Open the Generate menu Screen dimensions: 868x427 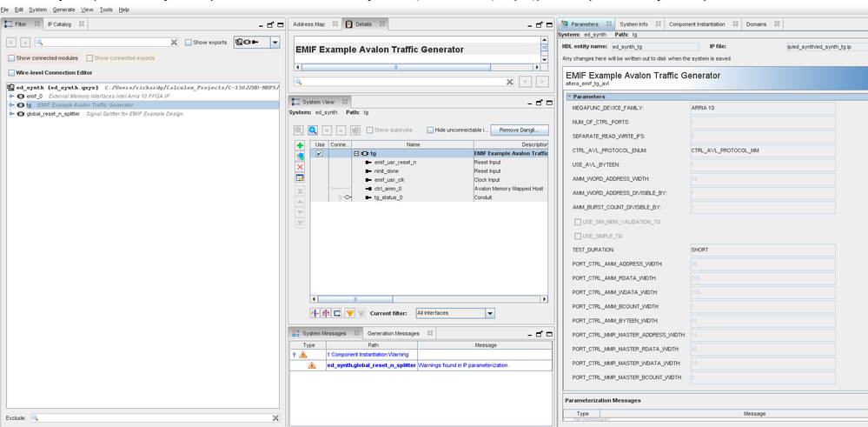tap(63, 10)
